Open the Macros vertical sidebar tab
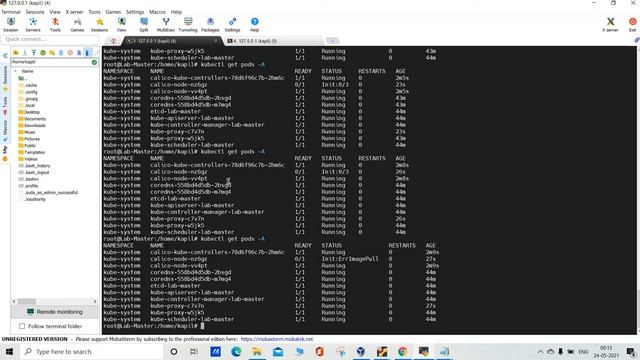The width and height of the screenshot is (640, 360). click(5, 131)
